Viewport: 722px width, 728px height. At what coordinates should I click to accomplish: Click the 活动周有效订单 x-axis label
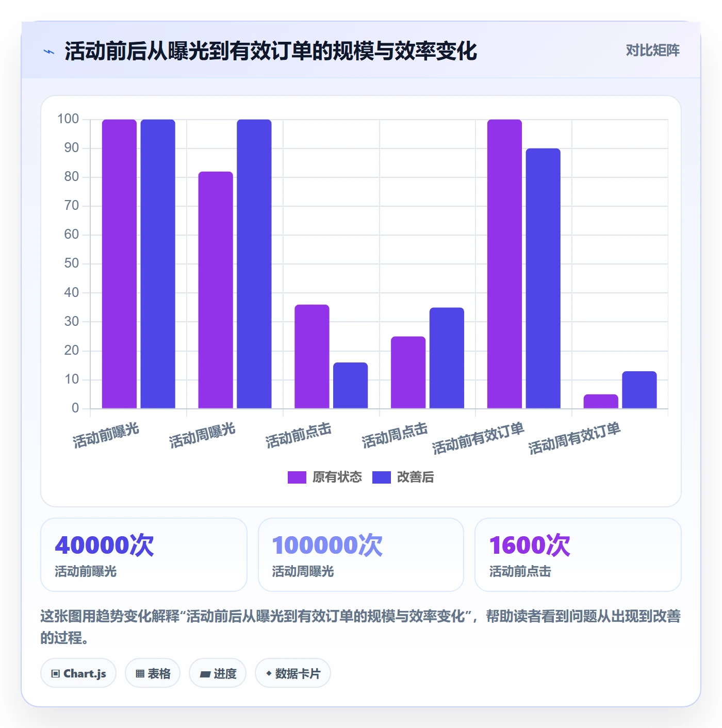575,439
